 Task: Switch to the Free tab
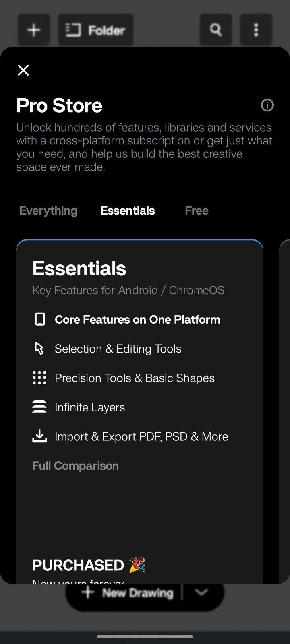[x=197, y=211]
